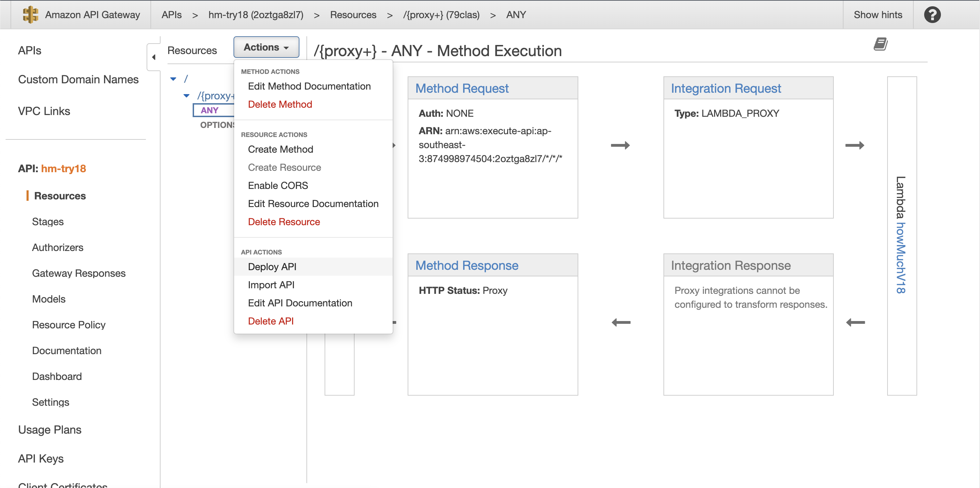Select the ANY method in the resource tree

point(210,110)
